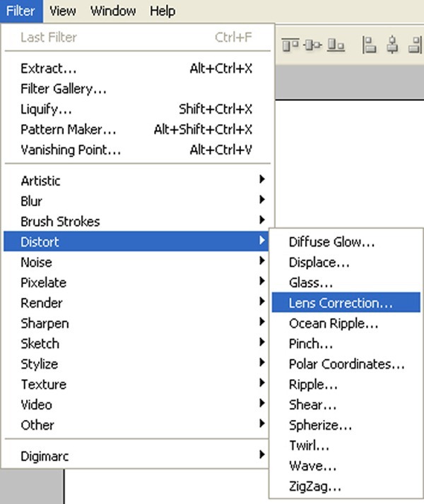Viewport: 424px width, 504px height.
Task: Click the Align bottom edges icon
Action: pos(336,45)
